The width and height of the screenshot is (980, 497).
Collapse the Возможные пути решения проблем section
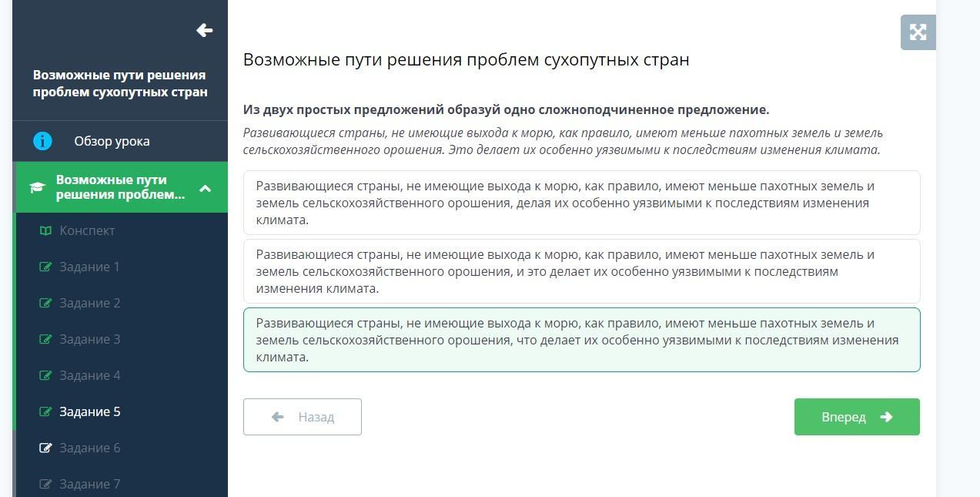click(206, 187)
